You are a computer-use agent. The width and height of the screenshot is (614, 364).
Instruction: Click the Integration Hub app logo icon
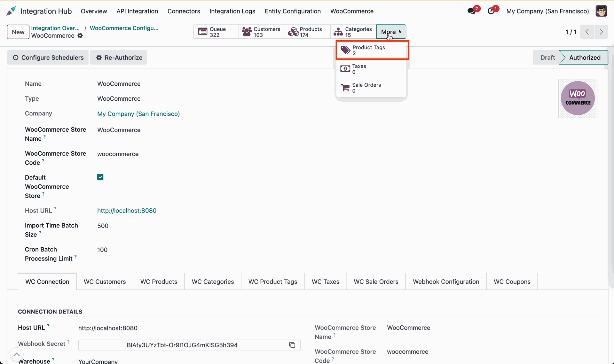click(11, 11)
